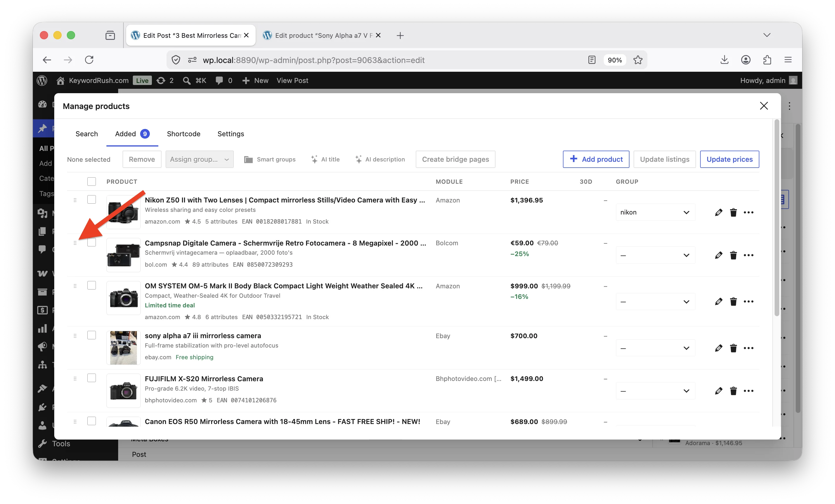The image size is (835, 504).
Task: Check the Nikon Z50 II product checkbox
Action: (x=91, y=200)
